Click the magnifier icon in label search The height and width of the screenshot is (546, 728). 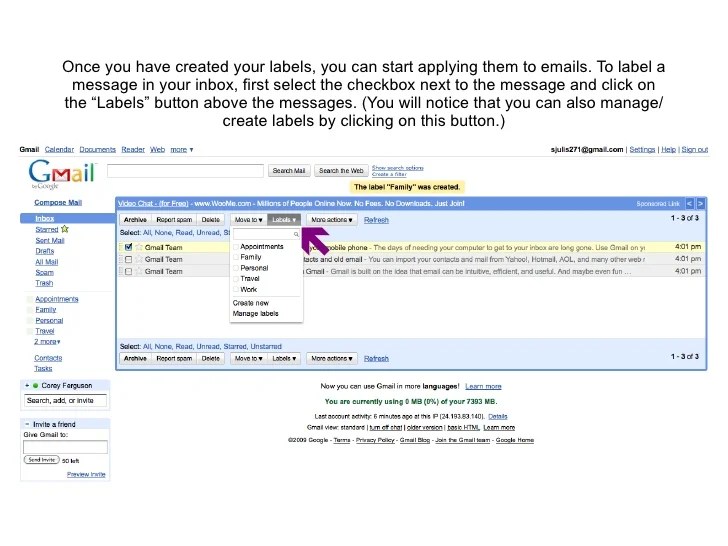click(296, 234)
